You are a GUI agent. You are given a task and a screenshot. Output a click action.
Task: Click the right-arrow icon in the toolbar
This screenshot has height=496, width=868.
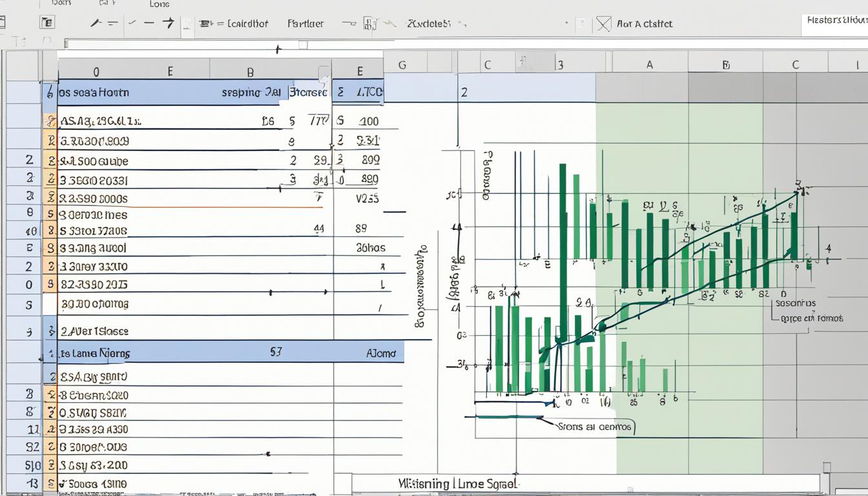coord(168,23)
